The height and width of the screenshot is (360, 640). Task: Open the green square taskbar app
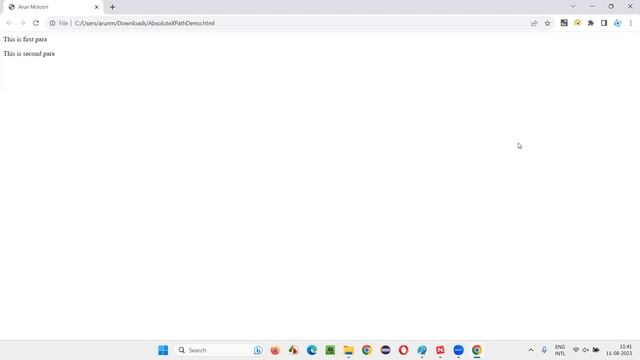coord(330,350)
